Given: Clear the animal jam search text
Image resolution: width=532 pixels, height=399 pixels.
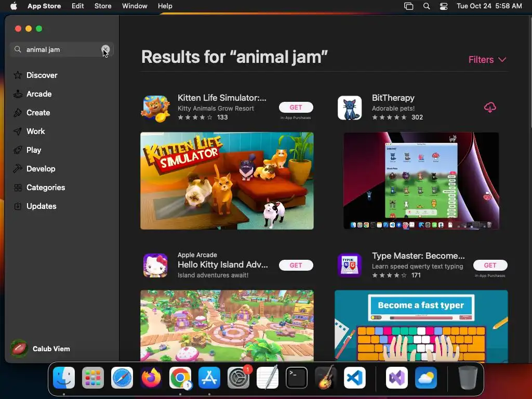Looking at the screenshot, I should click(x=105, y=49).
